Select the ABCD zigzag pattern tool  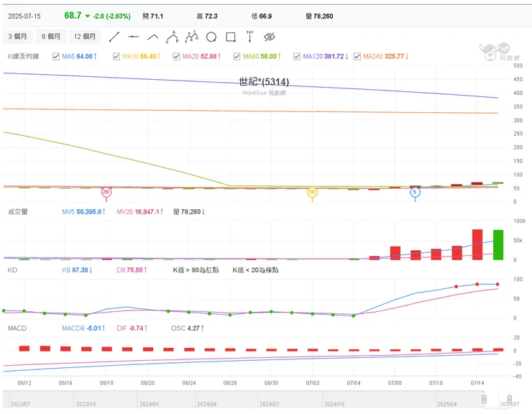(192, 37)
